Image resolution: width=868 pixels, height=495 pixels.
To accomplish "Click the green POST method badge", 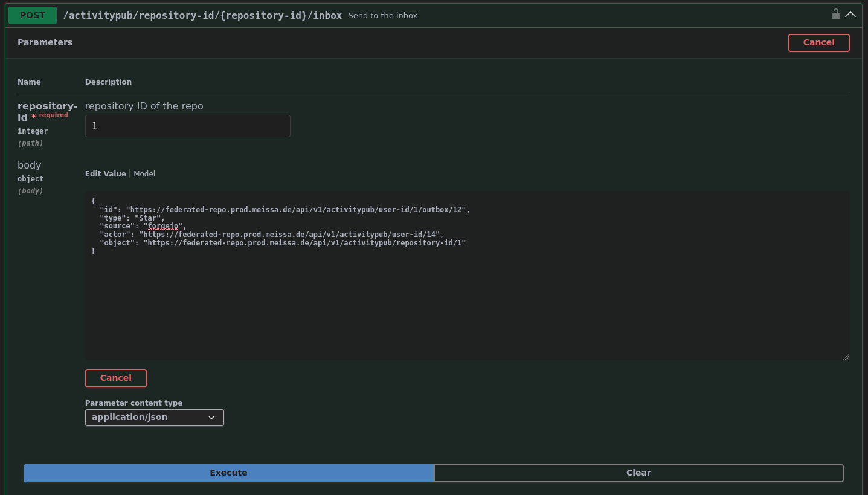I will point(33,15).
